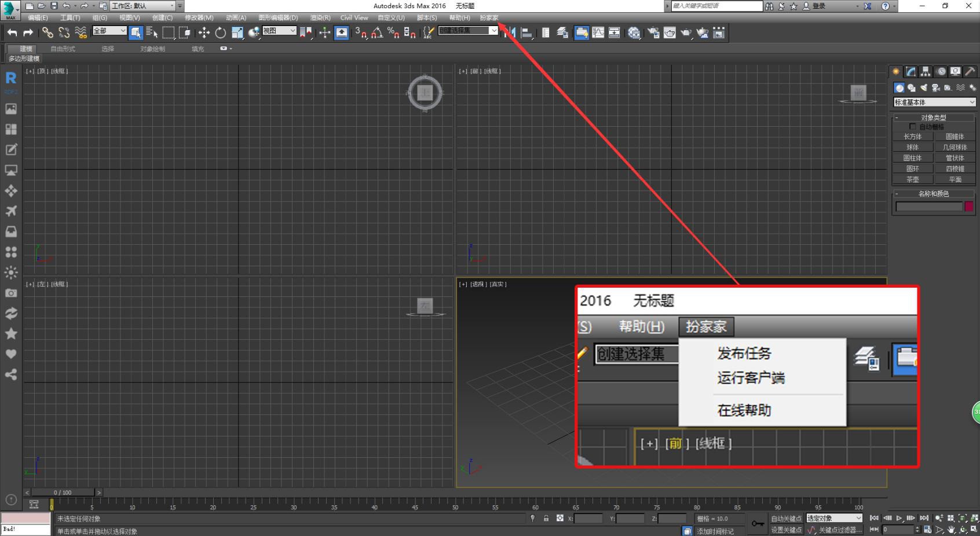Click the Bind to Space Warp icon
The height and width of the screenshot is (536, 980).
pos(81,33)
